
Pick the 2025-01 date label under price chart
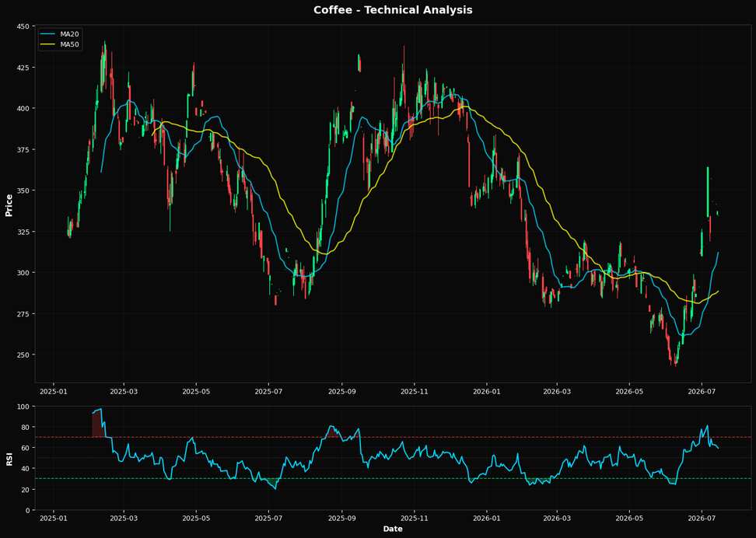coord(53,392)
